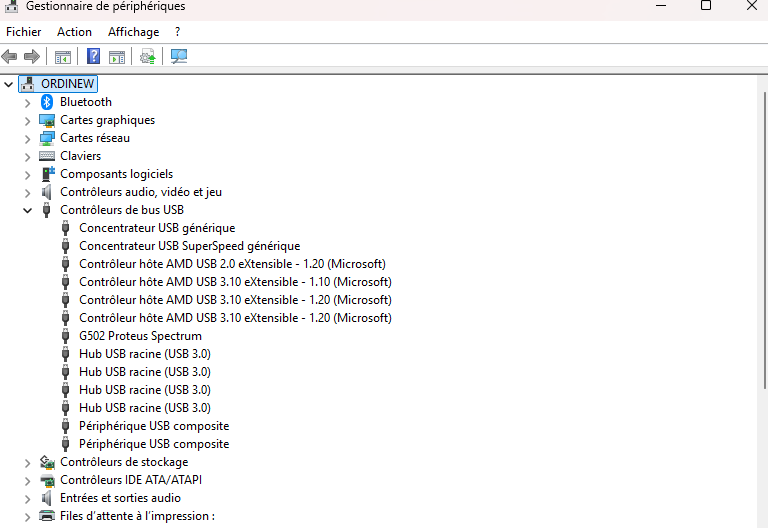Expand the Claviers category

[x=27, y=157]
